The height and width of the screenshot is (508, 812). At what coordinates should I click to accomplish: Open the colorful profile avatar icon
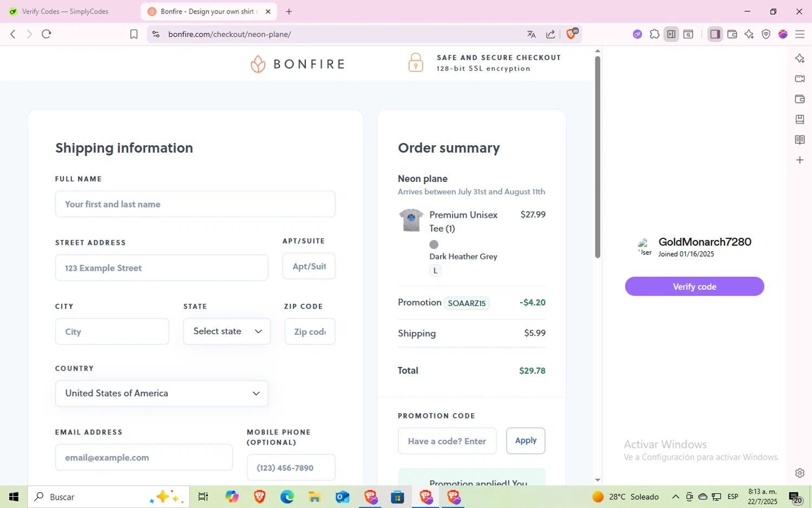[x=783, y=34]
